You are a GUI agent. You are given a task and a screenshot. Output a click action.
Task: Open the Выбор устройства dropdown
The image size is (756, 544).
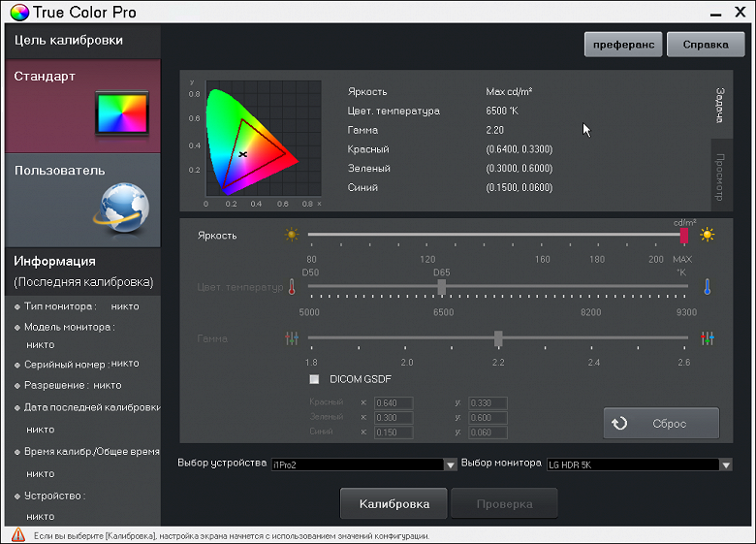(449, 464)
